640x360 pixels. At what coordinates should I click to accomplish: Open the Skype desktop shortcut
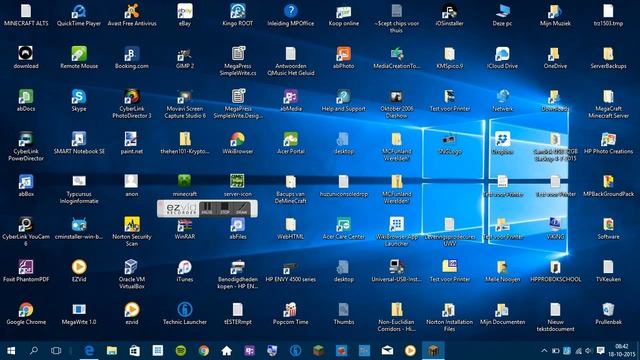click(79, 100)
